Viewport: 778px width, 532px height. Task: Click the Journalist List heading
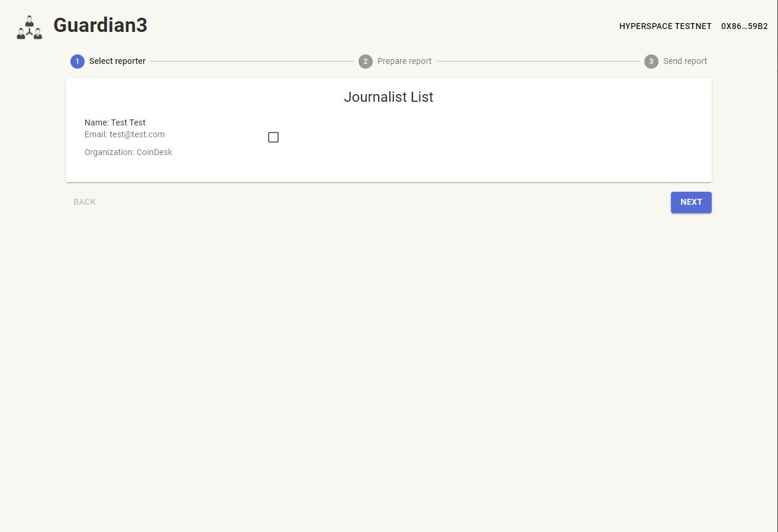tap(389, 97)
